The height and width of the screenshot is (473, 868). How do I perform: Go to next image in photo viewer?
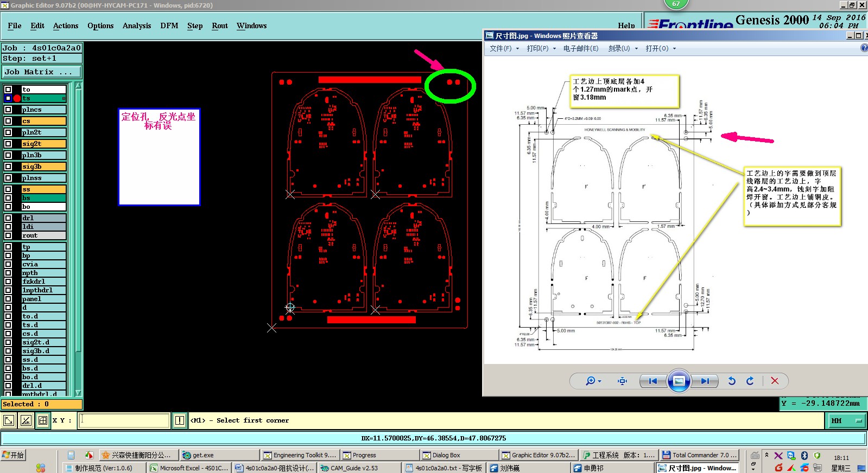(x=705, y=381)
